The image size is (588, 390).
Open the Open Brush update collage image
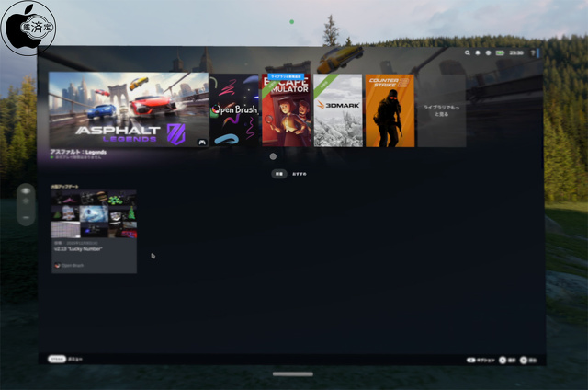pos(94,214)
